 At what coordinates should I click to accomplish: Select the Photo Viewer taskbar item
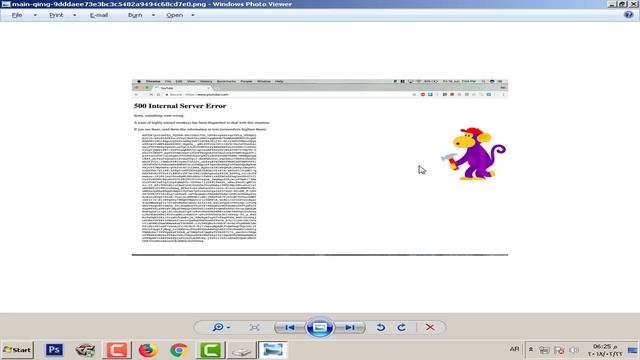pos(273,350)
